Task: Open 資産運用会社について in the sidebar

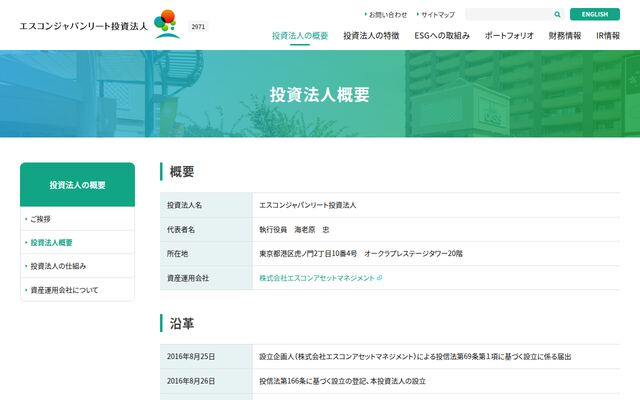Action: click(x=78, y=290)
